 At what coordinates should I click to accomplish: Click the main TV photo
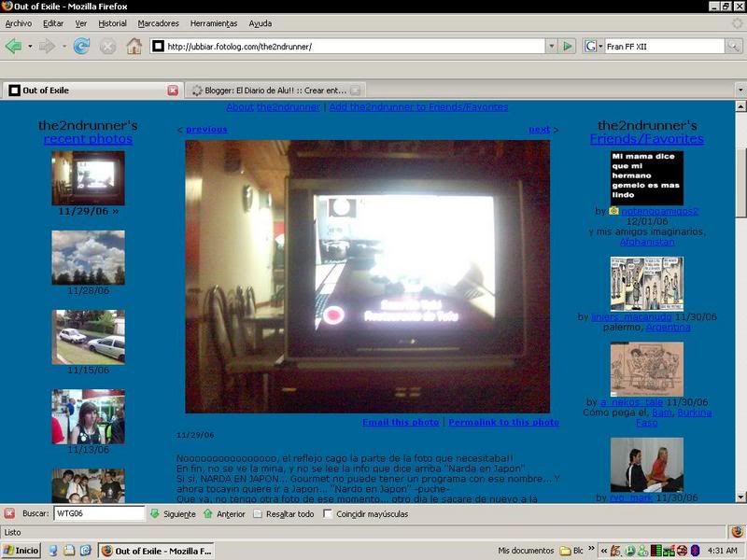coord(367,276)
